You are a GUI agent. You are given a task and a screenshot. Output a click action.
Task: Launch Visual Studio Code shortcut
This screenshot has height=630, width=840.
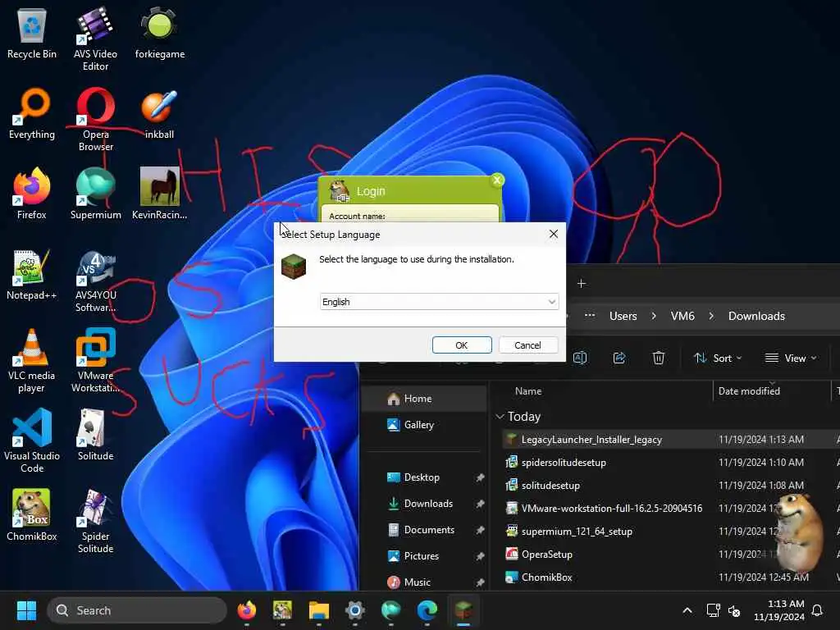[32, 441]
